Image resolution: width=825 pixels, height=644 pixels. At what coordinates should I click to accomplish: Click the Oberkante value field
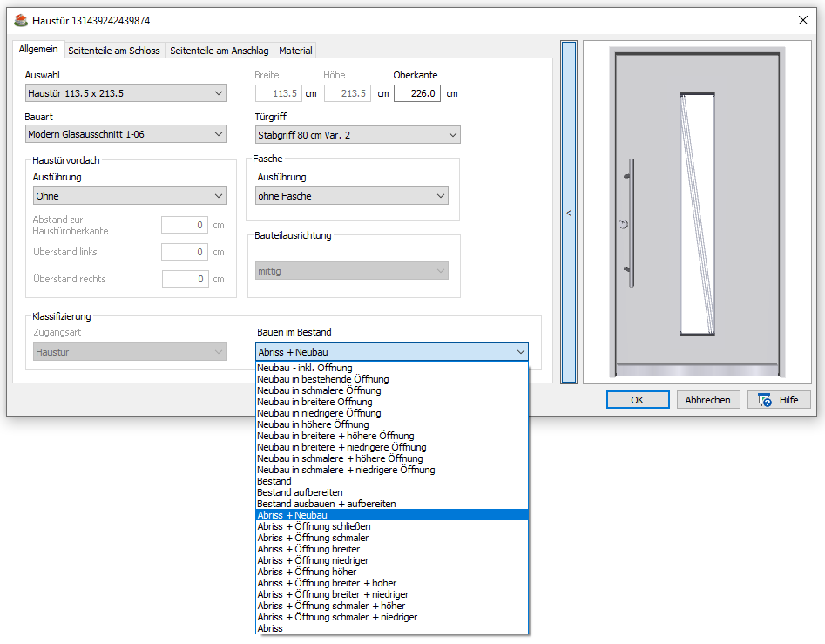(416, 93)
